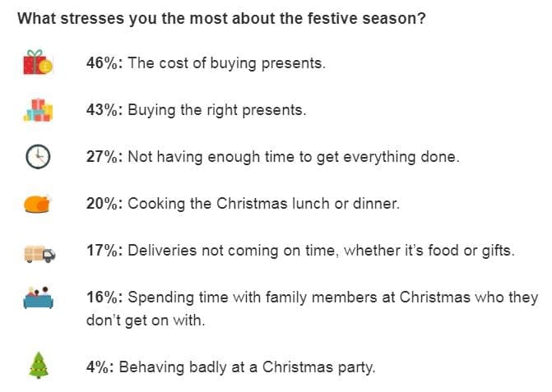Image resolution: width=552 pixels, height=392 pixels.
Task: Click the family on sofa icon
Action: pyautogui.click(x=38, y=298)
